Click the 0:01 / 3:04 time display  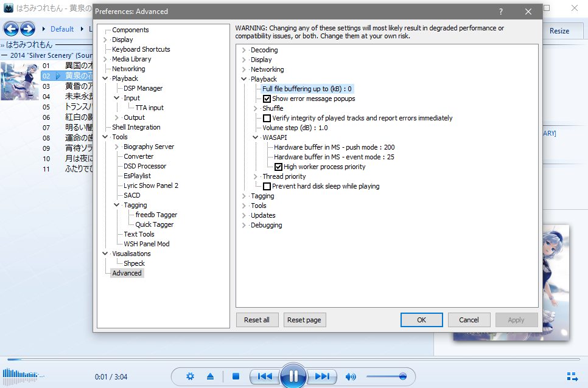(111, 377)
